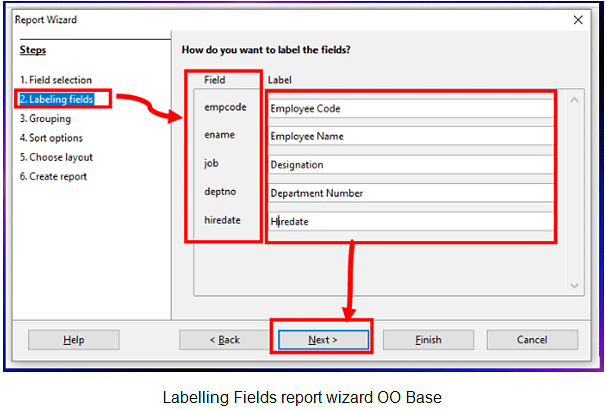Click the vertical scrollbar track
The image size is (607, 410).
point(574,190)
